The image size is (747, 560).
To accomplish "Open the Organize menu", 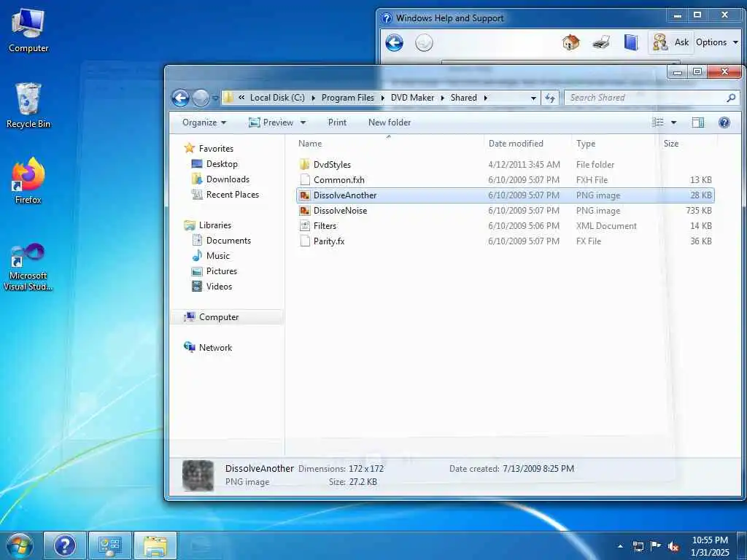I will pos(204,122).
